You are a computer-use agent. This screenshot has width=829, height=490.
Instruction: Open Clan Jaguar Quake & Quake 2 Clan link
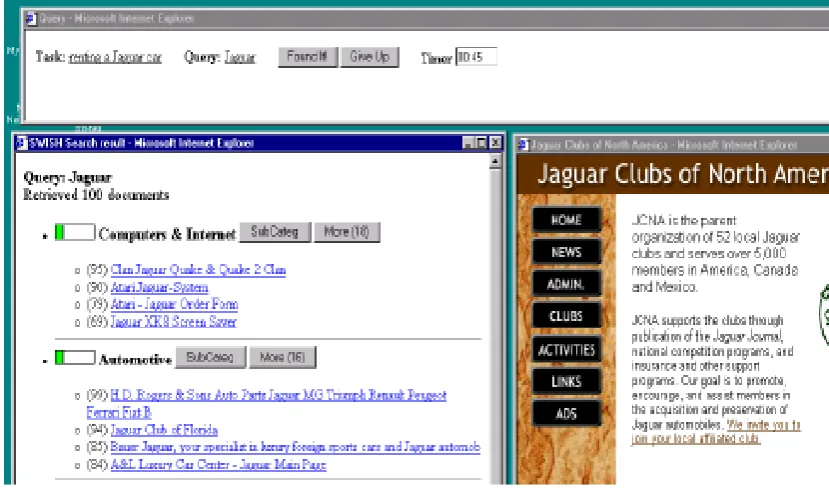point(198,270)
